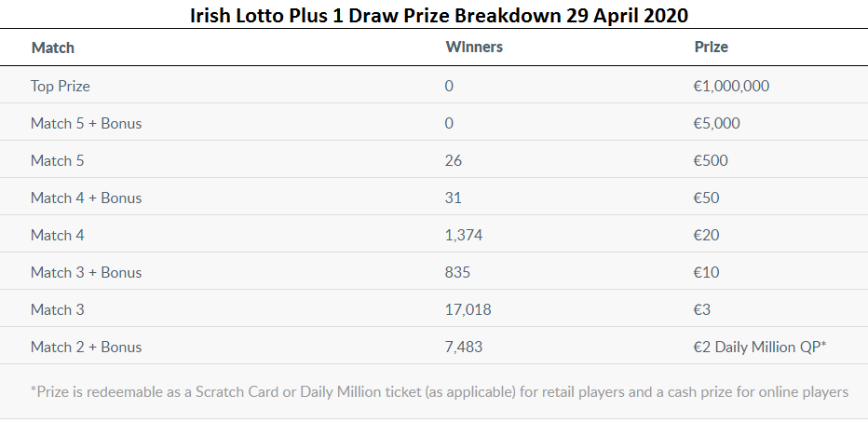Select the Match 4 + Bonus row label
Viewport: 868px width, 423px height.
[x=86, y=198]
